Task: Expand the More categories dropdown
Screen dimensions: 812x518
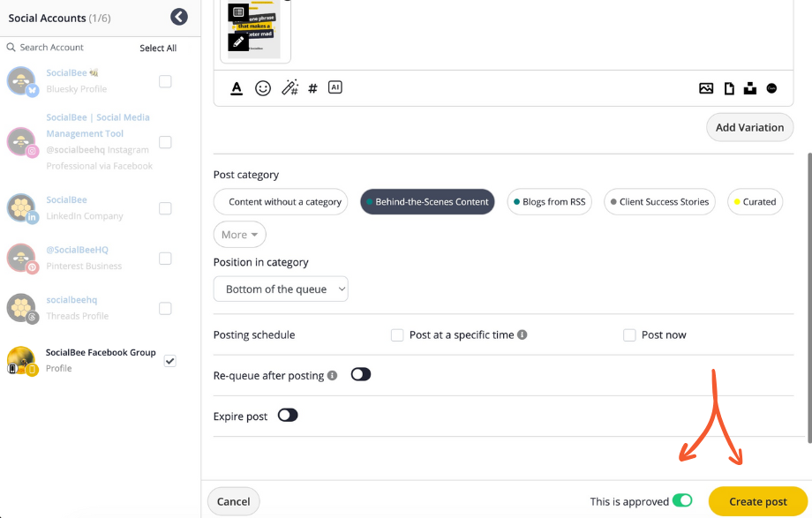Action: coord(239,235)
